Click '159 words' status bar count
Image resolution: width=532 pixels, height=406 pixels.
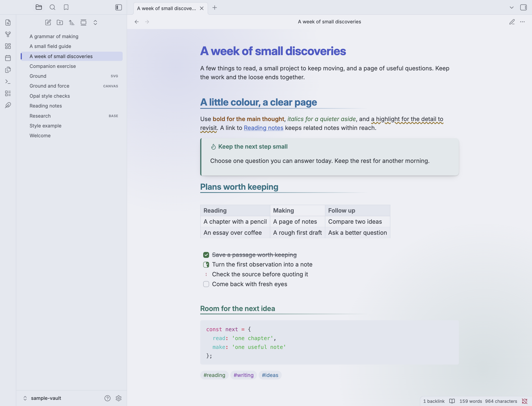470,401
